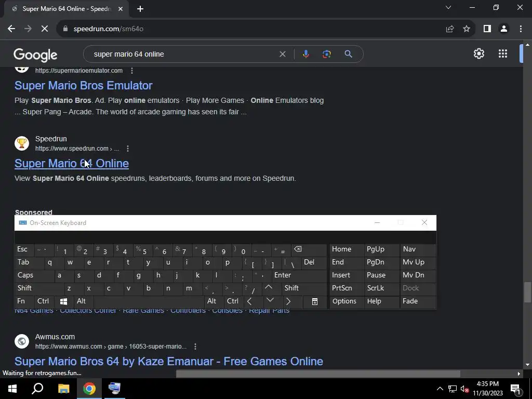Open Google quick settings gear
Image resolution: width=532 pixels, height=399 pixels.
pyautogui.click(x=478, y=54)
